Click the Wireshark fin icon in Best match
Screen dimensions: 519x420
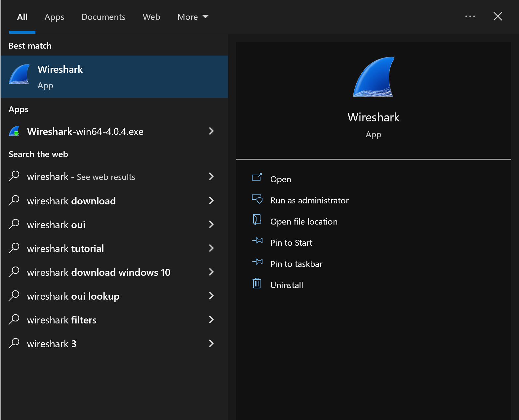(19, 74)
